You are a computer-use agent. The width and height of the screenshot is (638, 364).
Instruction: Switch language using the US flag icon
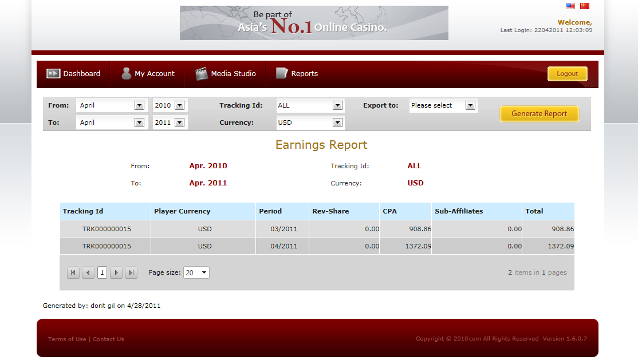coord(570,6)
